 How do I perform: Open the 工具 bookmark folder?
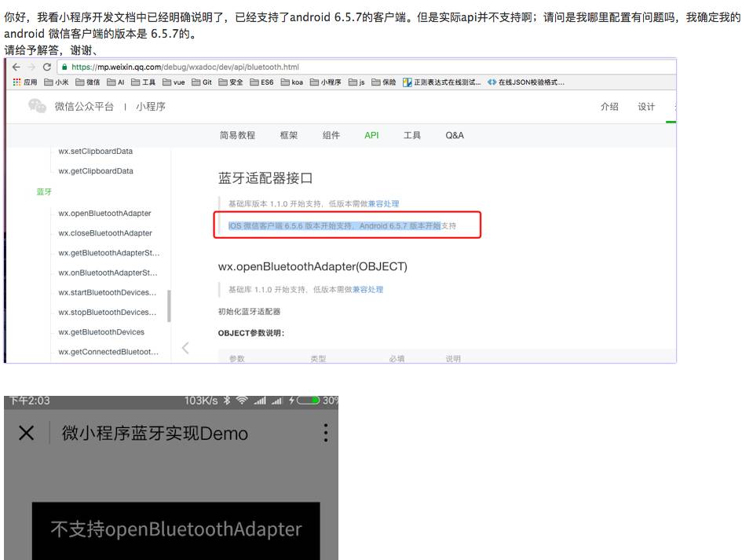pos(143,82)
